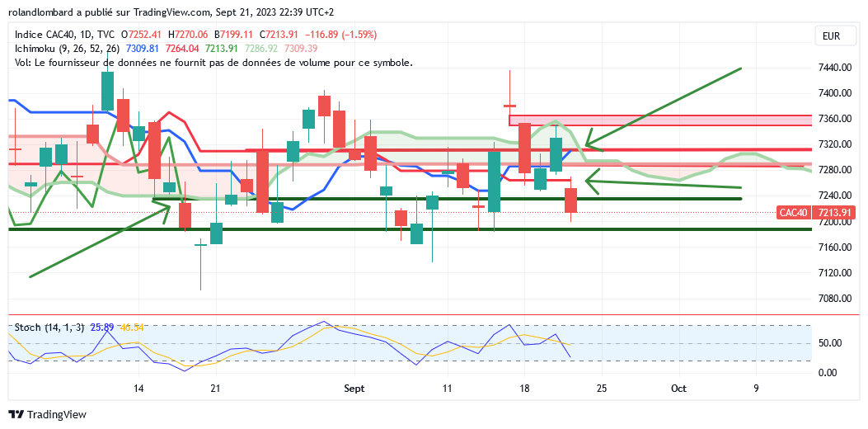Click the publication header with rolandlombard

click(171, 12)
